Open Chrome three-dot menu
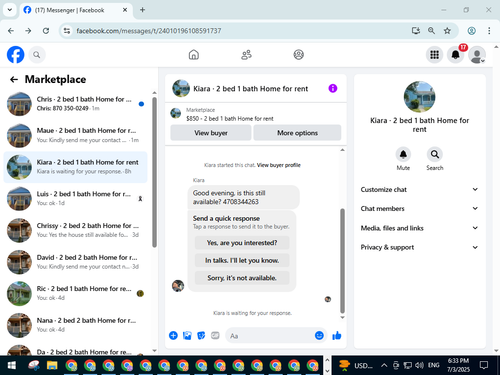The height and width of the screenshot is (375, 500). (489, 31)
